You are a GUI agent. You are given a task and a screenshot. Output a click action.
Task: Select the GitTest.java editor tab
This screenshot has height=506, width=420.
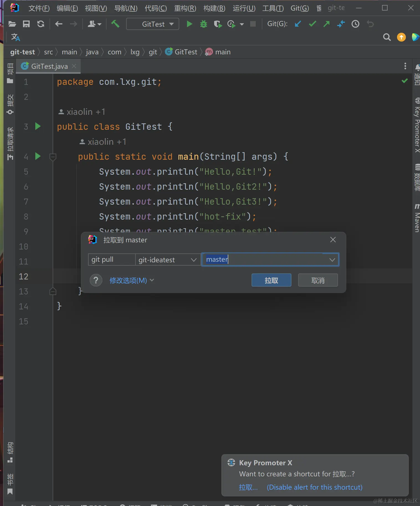[48, 66]
